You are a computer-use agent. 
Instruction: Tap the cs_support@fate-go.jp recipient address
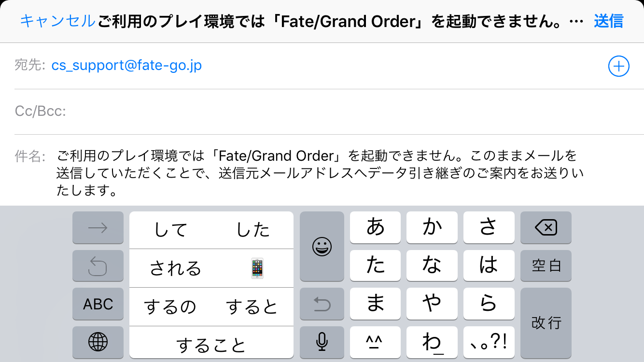(126, 65)
